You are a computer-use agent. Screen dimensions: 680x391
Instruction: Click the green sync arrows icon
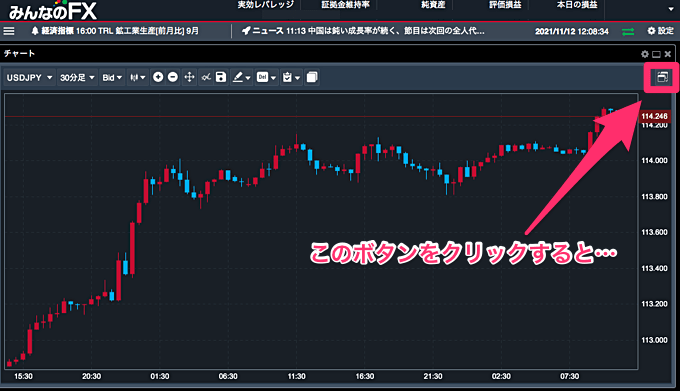(x=628, y=32)
